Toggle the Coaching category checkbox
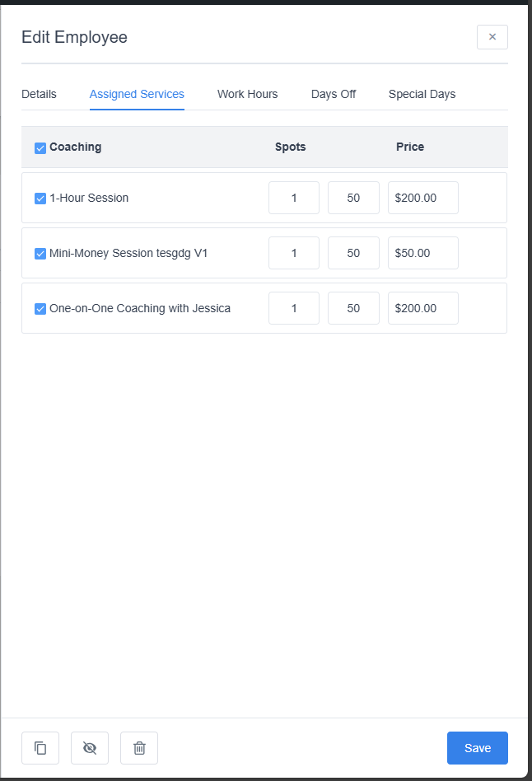The image size is (532, 781). pyautogui.click(x=40, y=148)
